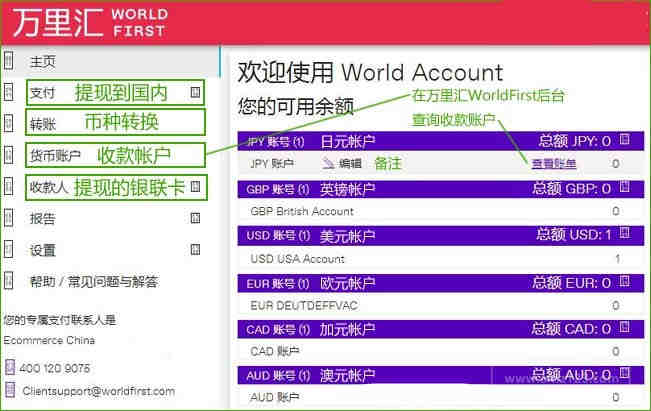
Task: Select the AUD 账号 (1) header text
Action: (x=278, y=376)
